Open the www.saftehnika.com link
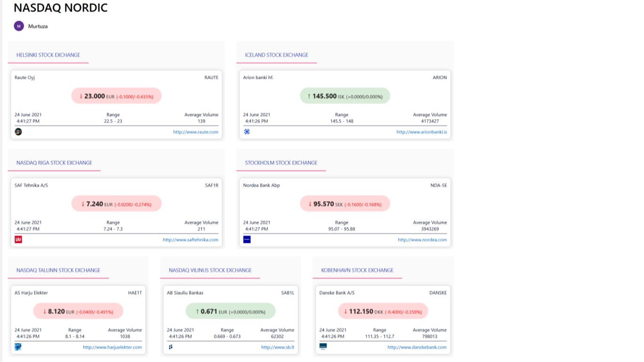Image resolution: width=644 pixels, height=362 pixels. [x=190, y=239]
